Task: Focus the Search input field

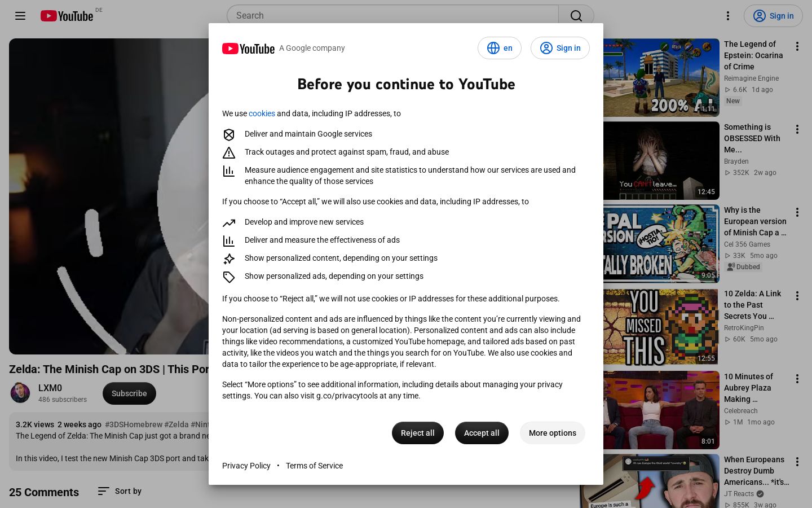Action: pos(392,16)
